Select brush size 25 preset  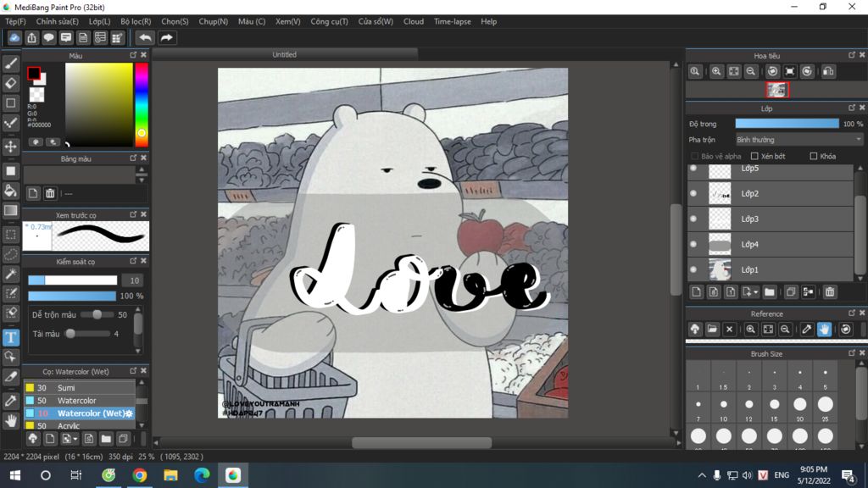(x=825, y=409)
